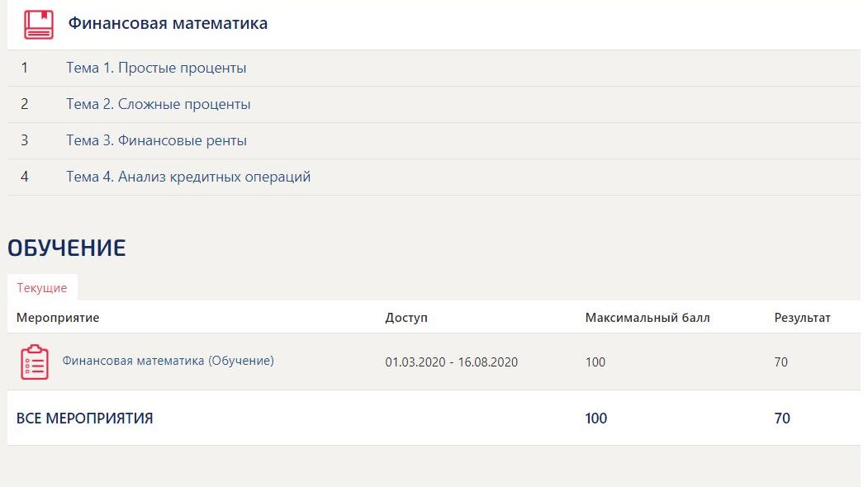Open Тема 2. Сложные проценты
Screen dimensions: 868x487
[158, 104]
